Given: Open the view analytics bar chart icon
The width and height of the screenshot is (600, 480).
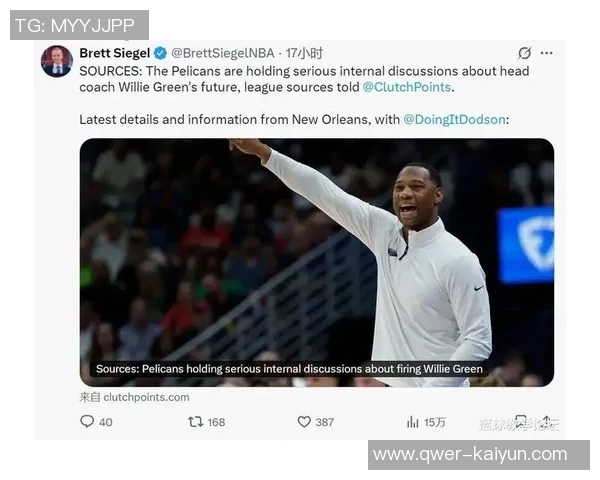Looking at the screenshot, I should (x=412, y=422).
